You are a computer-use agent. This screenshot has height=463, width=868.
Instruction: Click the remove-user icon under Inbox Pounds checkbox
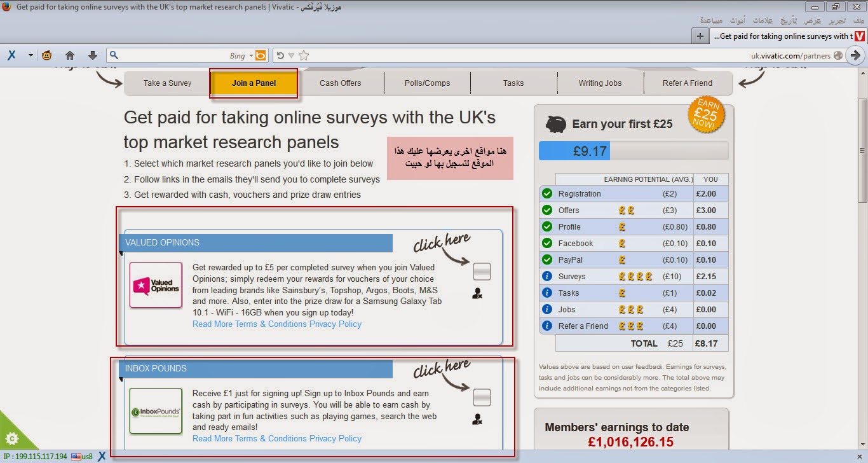tap(478, 419)
